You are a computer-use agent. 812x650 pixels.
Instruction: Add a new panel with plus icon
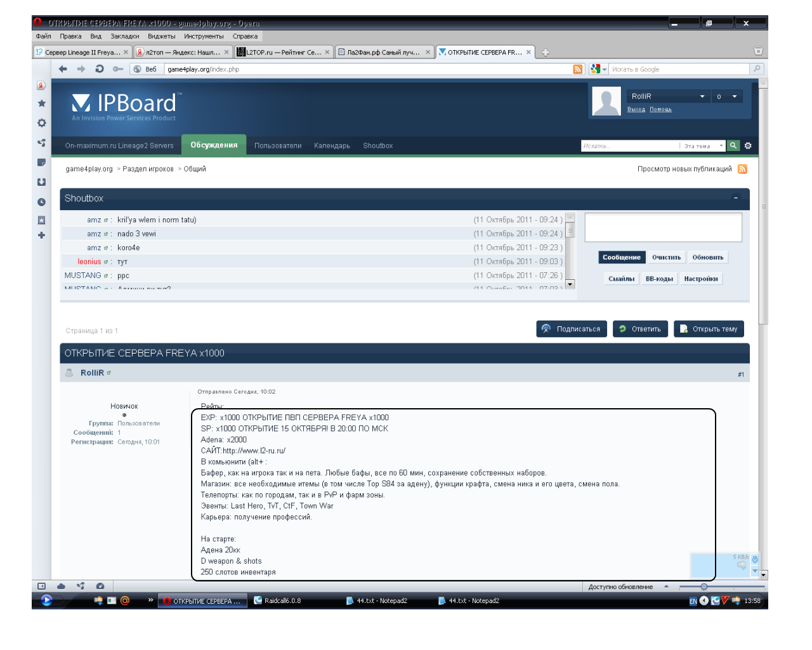click(41, 235)
